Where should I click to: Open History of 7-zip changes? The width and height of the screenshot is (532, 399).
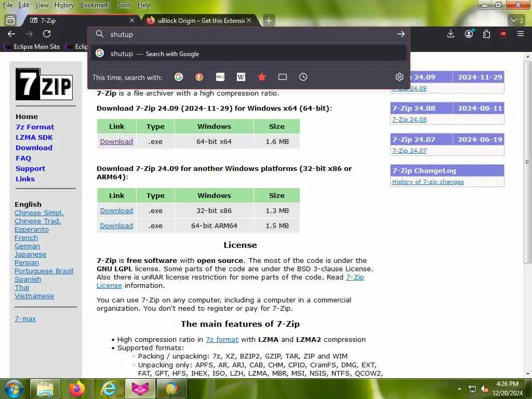point(428,182)
